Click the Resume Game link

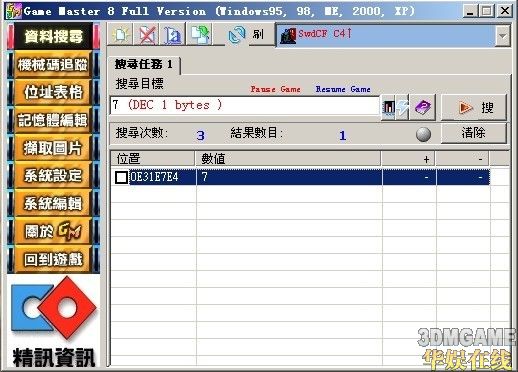coord(343,89)
